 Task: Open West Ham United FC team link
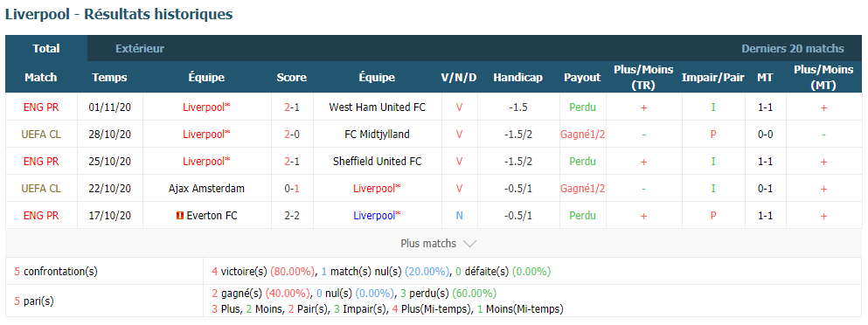pos(377,107)
